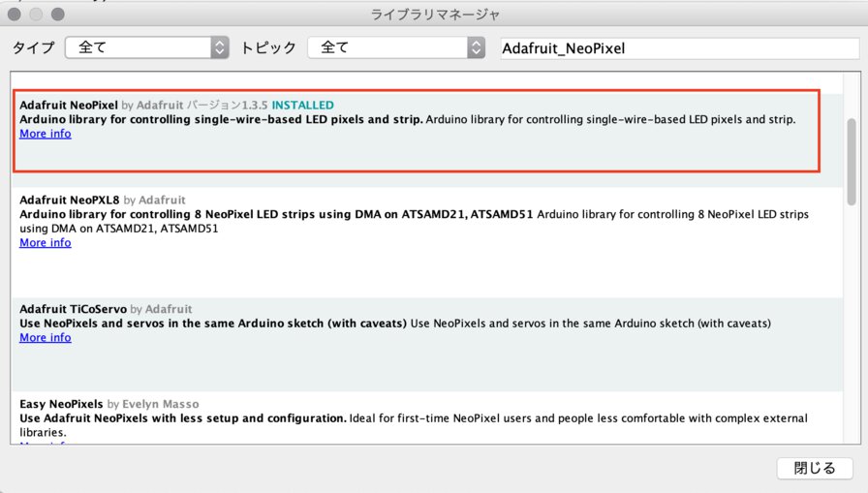Click the INSTALLED status label
The height and width of the screenshot is (493, 868).
point(303,106)
